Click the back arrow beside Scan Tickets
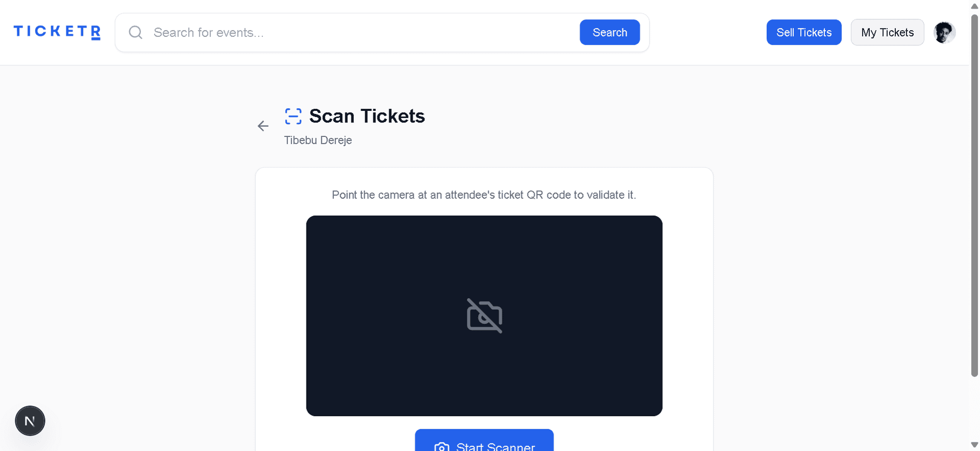Viewport: 980px width, 451px height. (263, 126)
